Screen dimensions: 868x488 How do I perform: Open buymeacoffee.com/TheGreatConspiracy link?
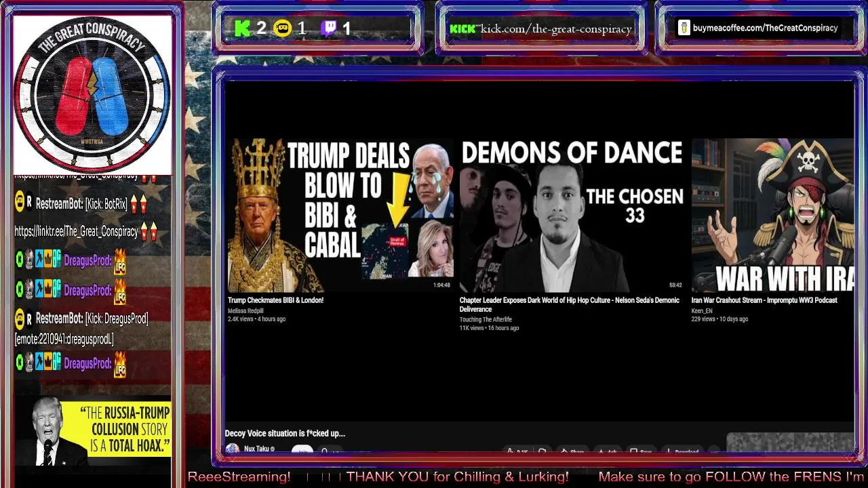765,28
